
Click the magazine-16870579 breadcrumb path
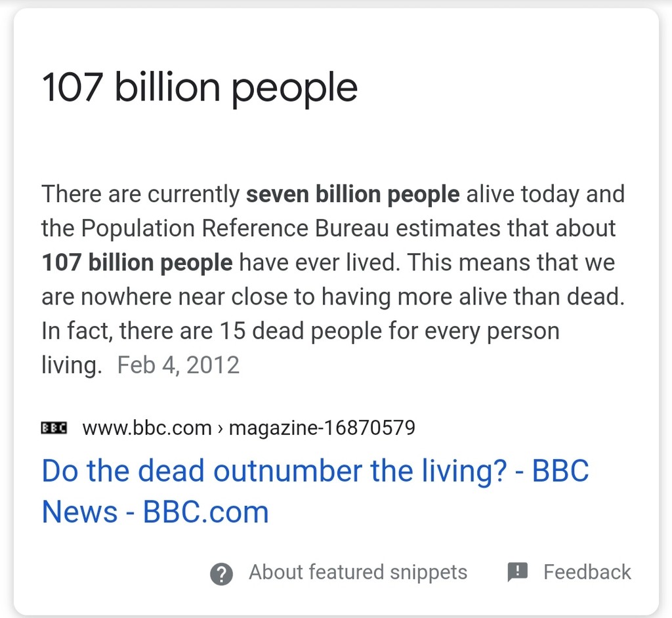click(322, 428)
